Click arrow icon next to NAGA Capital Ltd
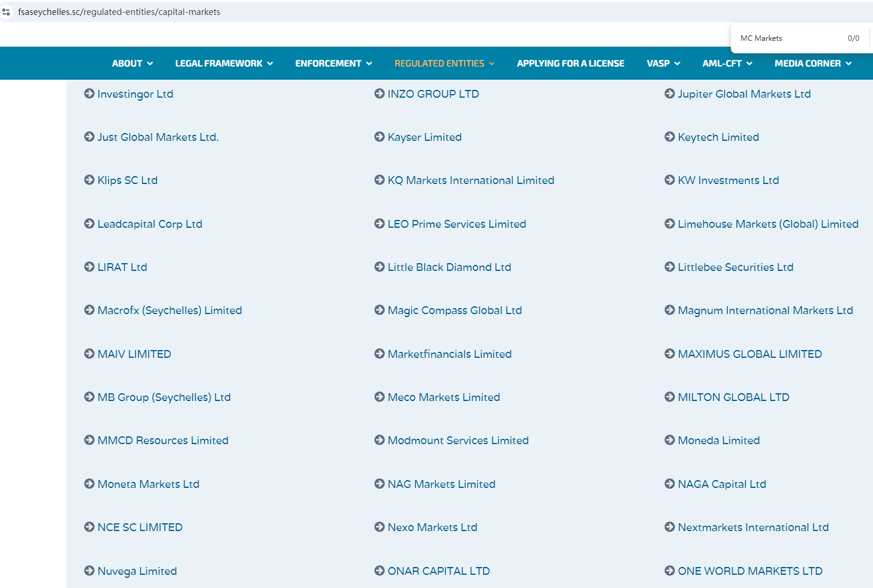Viewport: 873px width, 588px height. 670,484
